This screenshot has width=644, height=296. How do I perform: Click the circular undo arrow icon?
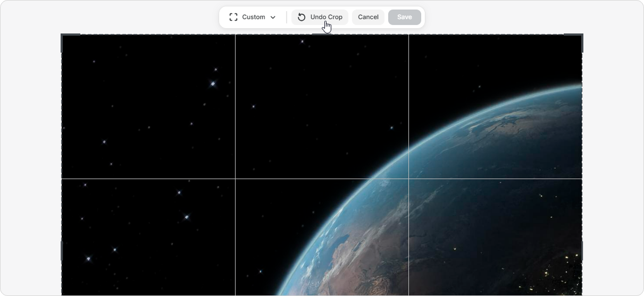(x=302, y=17)
